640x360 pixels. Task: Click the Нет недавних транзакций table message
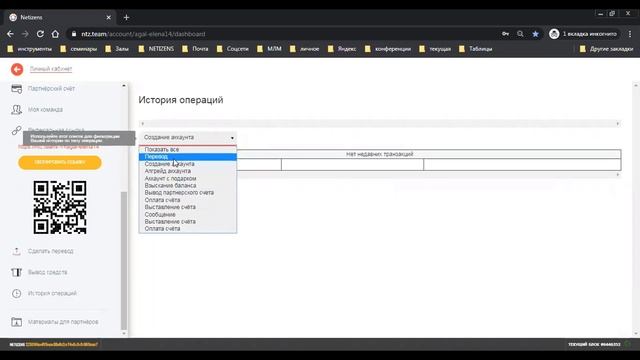[380, 154]
